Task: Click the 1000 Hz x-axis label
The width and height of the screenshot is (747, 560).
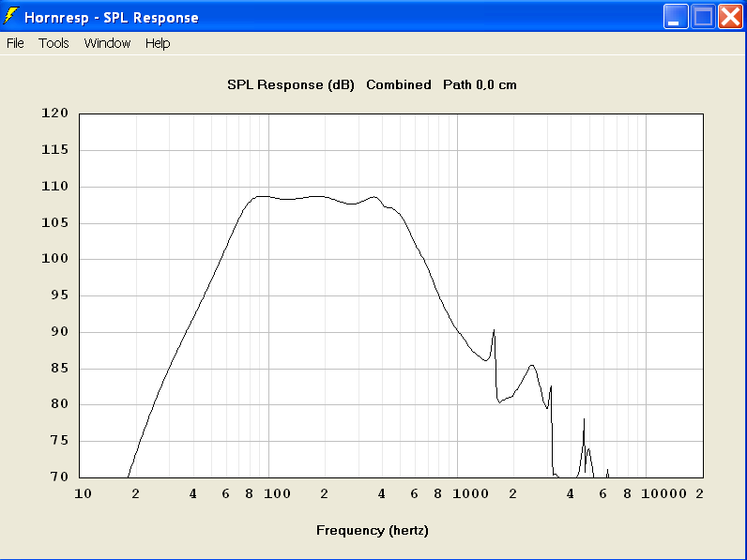Action: click(x=471, y=493)
